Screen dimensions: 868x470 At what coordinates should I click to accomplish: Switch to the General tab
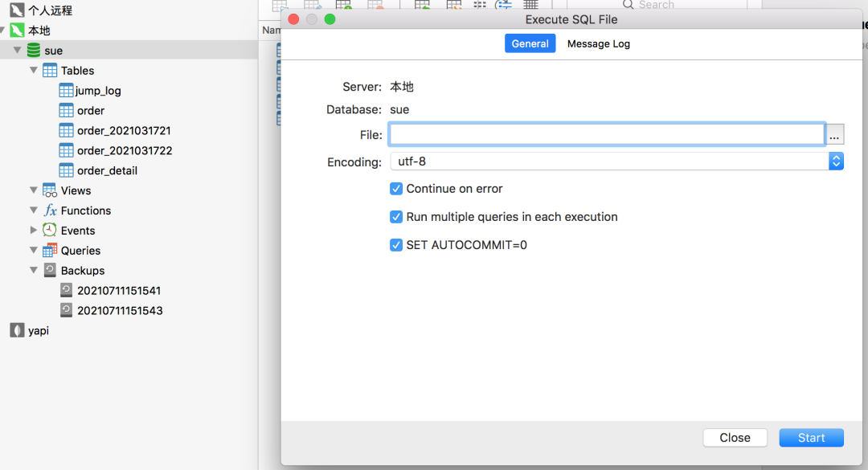point(530,43)
